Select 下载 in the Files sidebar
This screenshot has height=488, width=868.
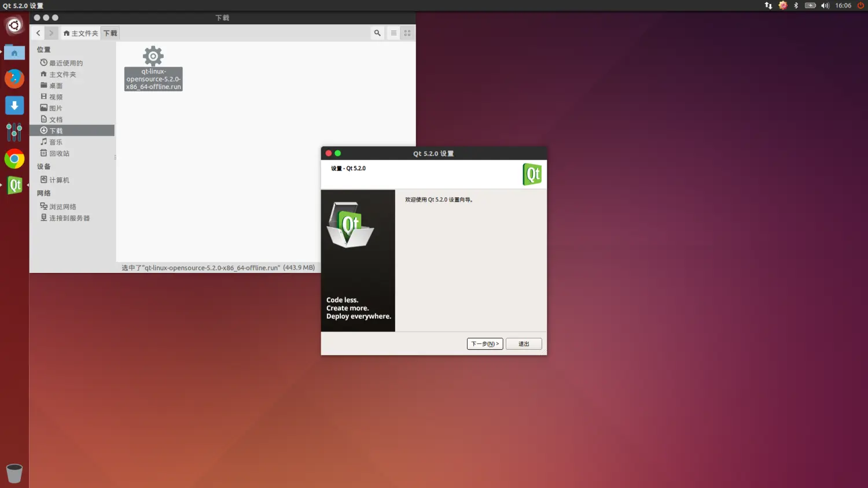pyautogui.click(x=72, y=131)
